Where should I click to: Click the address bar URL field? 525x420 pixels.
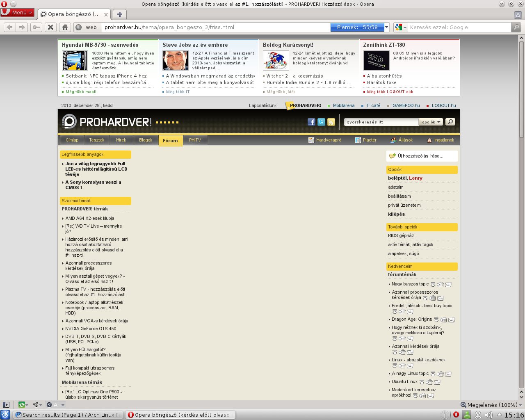click(x=217, y=27)
